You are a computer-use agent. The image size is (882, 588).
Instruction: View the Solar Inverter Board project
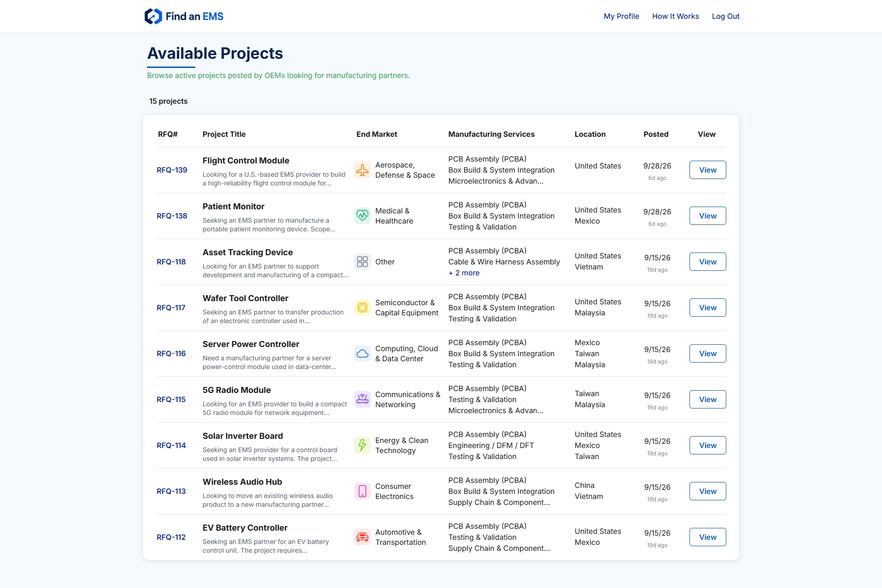pos(707,445)
